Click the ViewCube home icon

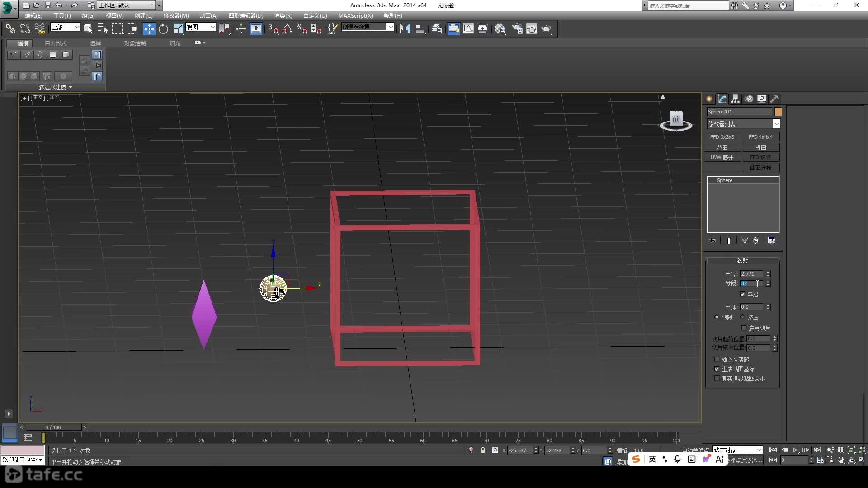click(x=663, y=97)
